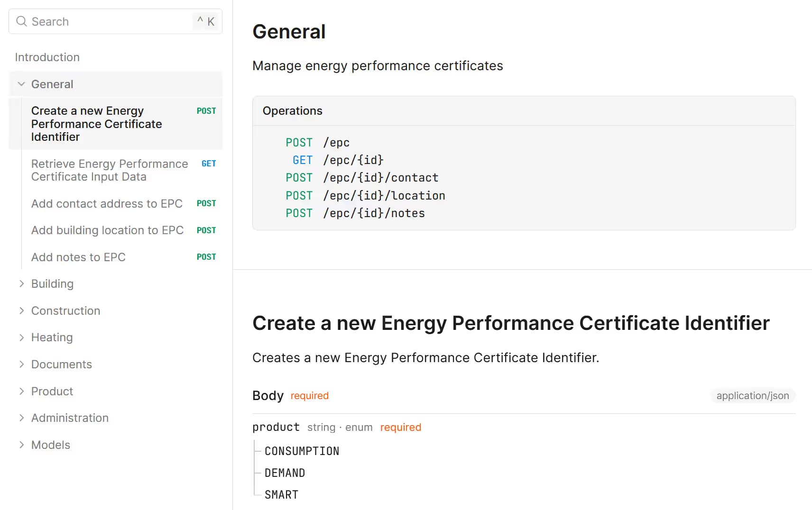This screenshot has height=510, width=812.
Task: Expand the Administration section
Action: pyautogui.click(x=22, y=418)
